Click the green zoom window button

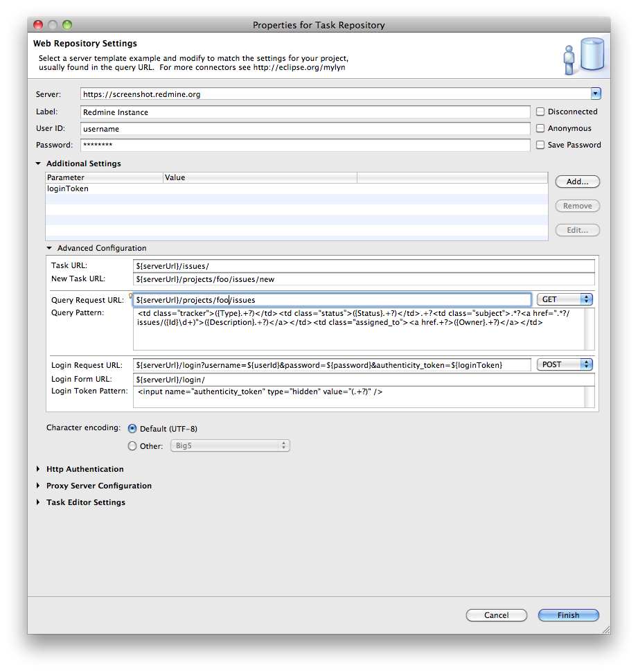point(67,25)
